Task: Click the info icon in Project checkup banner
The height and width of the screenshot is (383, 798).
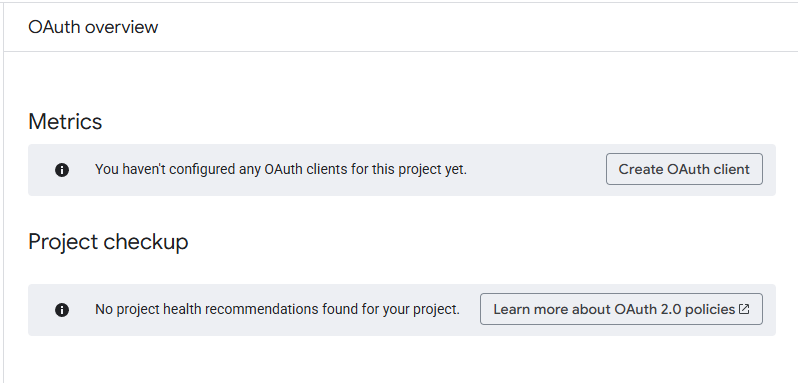Action: [62, 310]
